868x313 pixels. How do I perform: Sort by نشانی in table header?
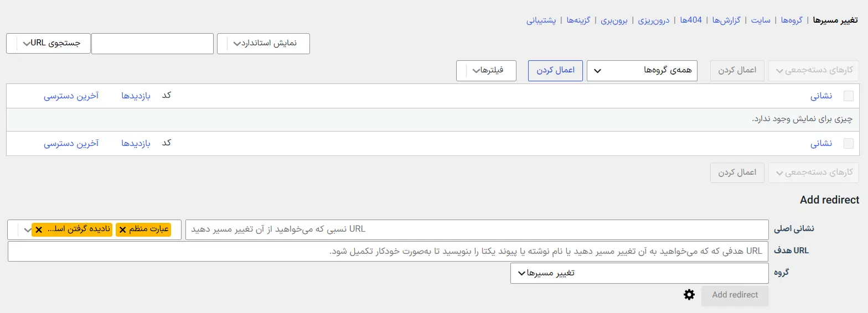pos(821,96)
